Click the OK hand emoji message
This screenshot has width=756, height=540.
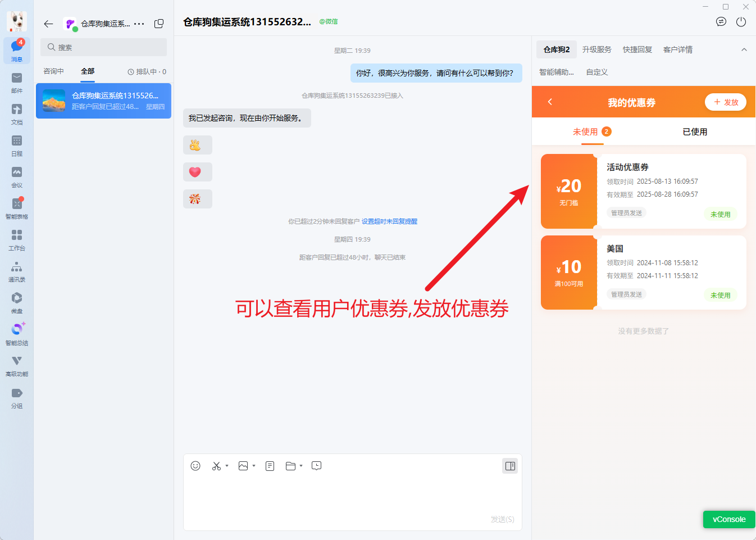pos(198,145)
